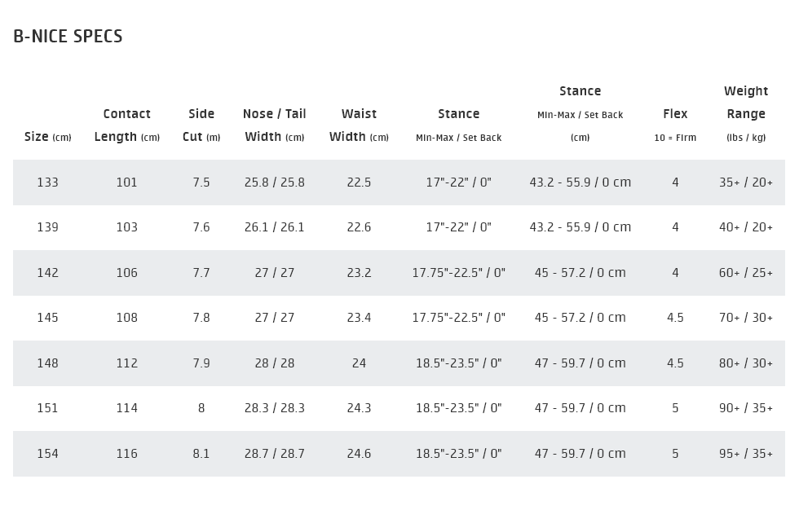This screenshot has width=799, height=532.
Task: Click the Flex column header
Action: click(x=675, y=125)
